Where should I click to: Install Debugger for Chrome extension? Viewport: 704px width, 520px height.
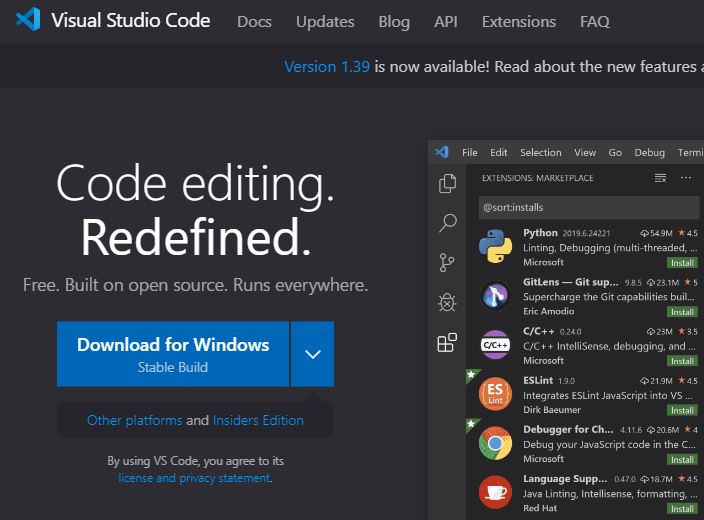click(x=682, y=459)
